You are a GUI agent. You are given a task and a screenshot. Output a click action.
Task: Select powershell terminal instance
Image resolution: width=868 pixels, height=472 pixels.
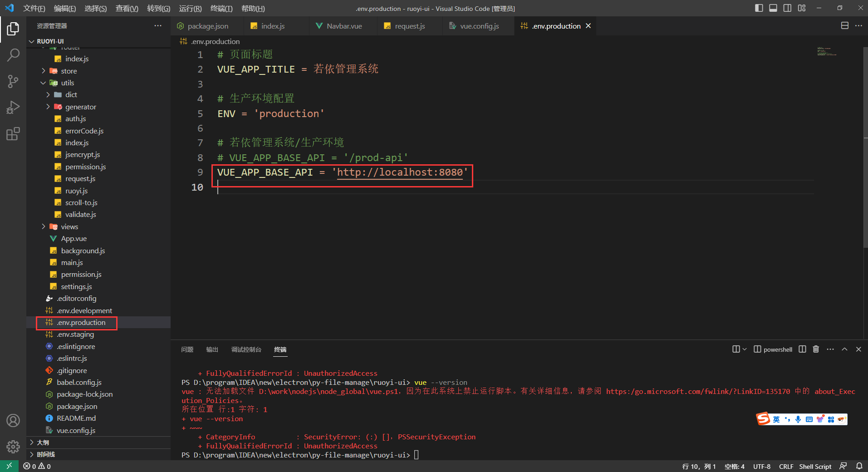(773, 349)
